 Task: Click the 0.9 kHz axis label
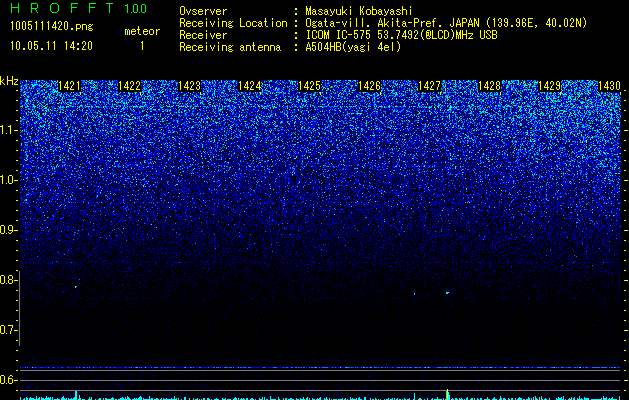tap(8, 230)
